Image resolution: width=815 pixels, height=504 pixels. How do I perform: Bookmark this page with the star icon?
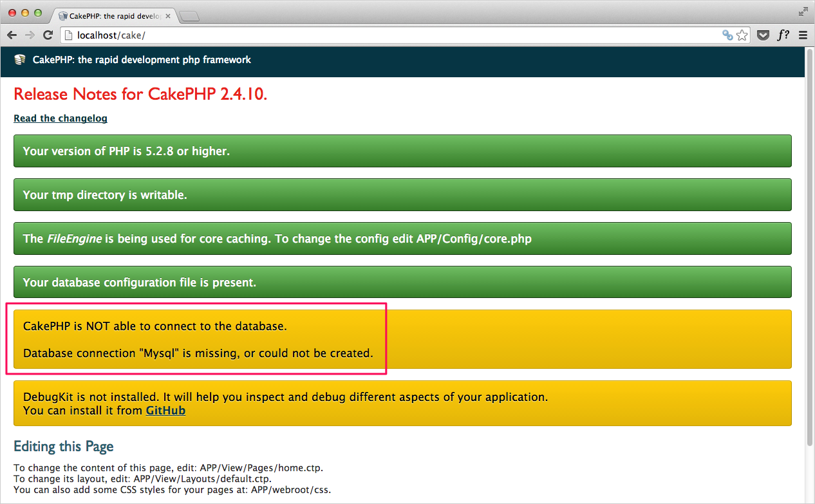pyautogui.click(x=742, y=35)
